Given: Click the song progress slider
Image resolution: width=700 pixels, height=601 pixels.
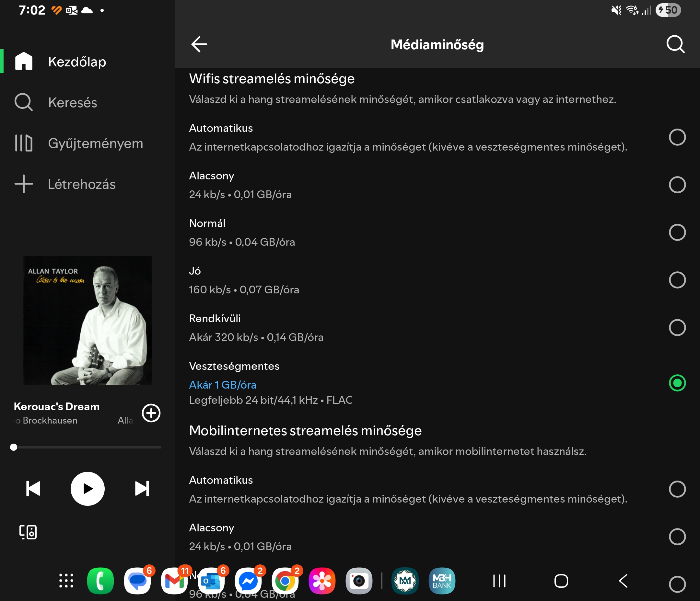Looking at the screenshot, I should [87, 448].
